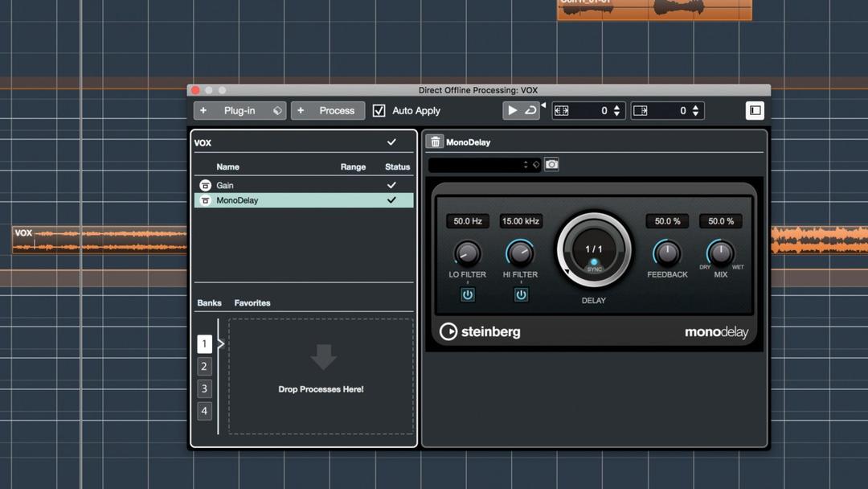Toggle the HI FILTER power button
Screen dimensions: 868x489
521,294
